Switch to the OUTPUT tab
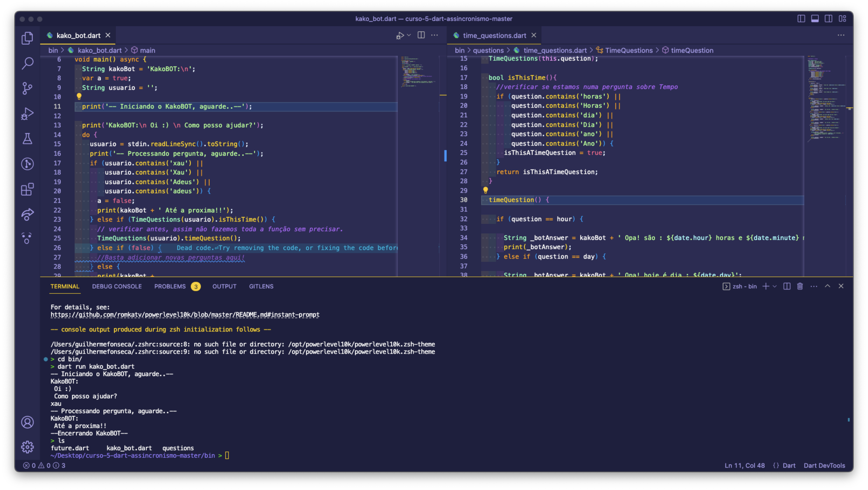Viewport: 868px width, 490px height. pos(224,286)
